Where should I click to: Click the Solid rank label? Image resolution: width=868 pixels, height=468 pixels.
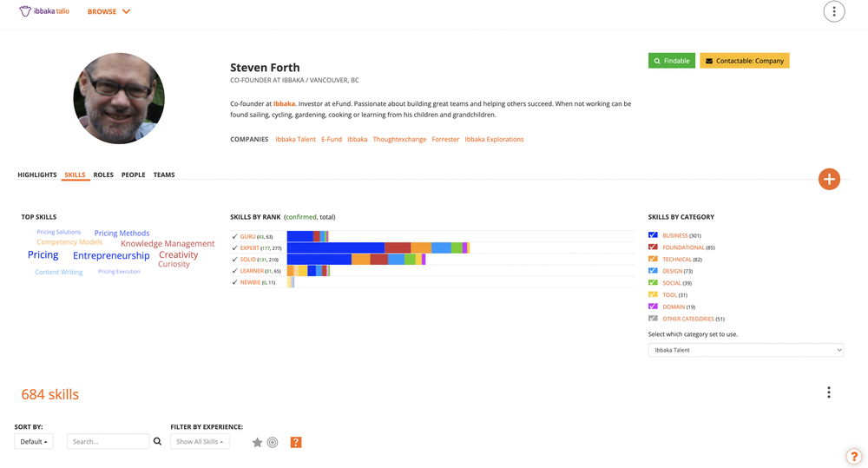(248, 260)
